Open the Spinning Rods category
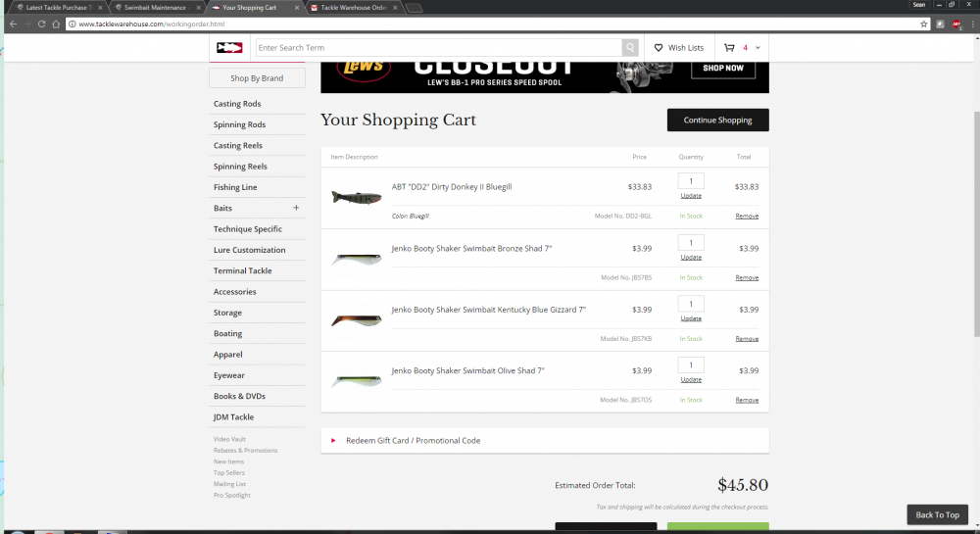This screenshot has width=980, height=534. [240, 124]
